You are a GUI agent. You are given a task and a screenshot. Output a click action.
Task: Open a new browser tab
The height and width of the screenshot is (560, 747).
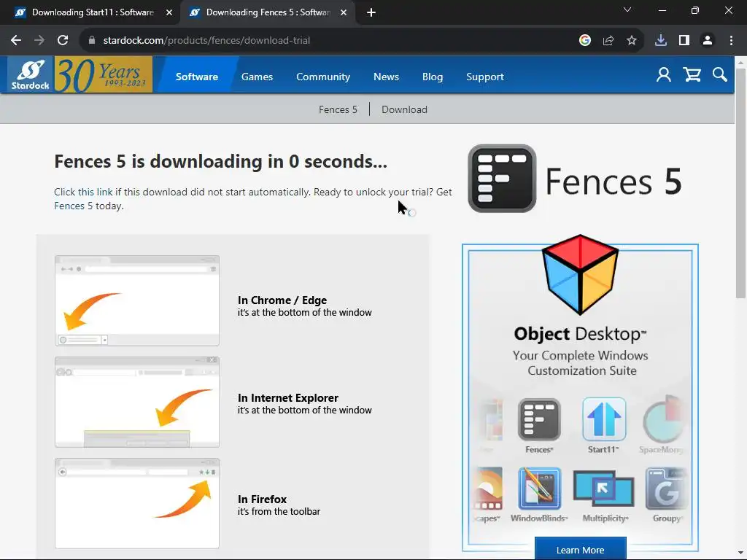point(371,12)
